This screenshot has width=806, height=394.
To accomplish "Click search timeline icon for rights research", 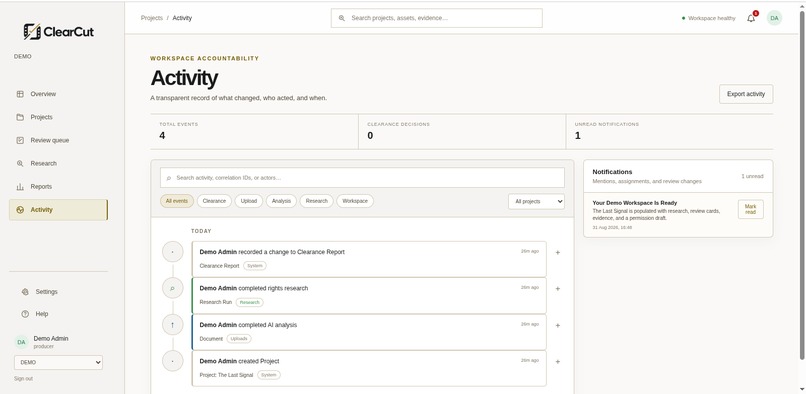I will 173,289.
